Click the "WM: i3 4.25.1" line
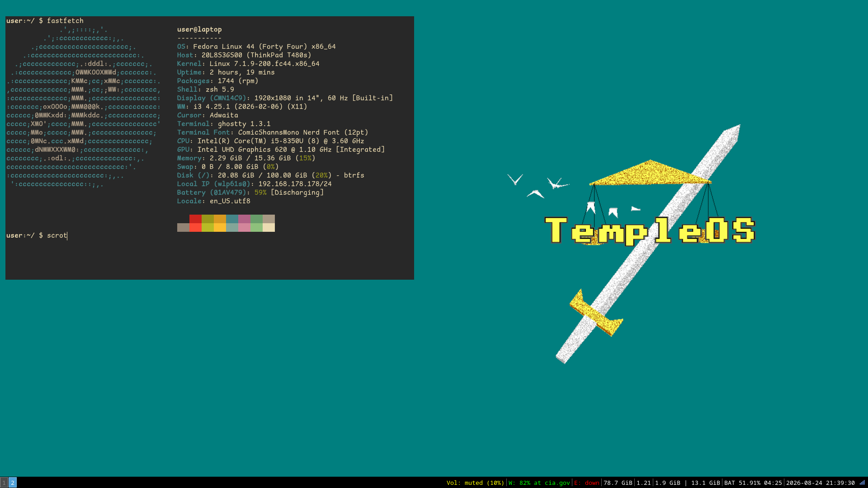The width and height of the screenshot is (868, 488). coord(242,107)
